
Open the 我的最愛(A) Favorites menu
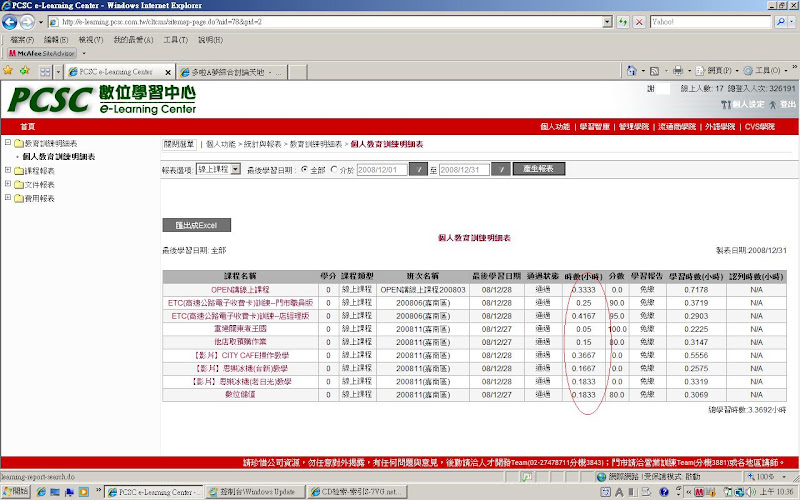pos(133,40)
